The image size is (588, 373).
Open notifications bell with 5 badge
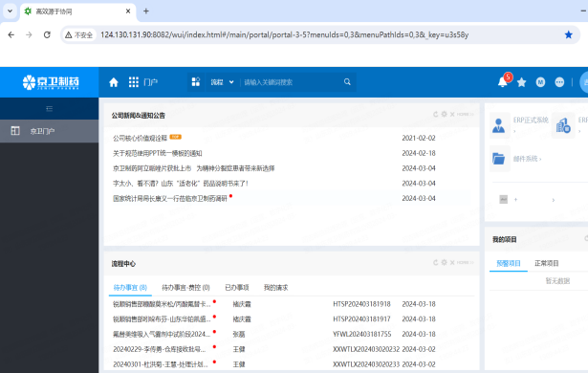click(x=503, y=81)
